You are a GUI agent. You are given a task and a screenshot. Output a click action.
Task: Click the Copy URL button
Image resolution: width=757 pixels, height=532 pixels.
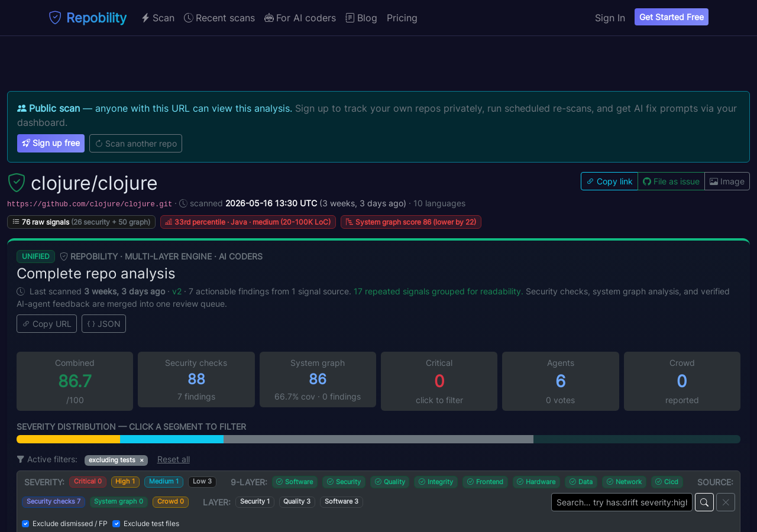(47, 324)
